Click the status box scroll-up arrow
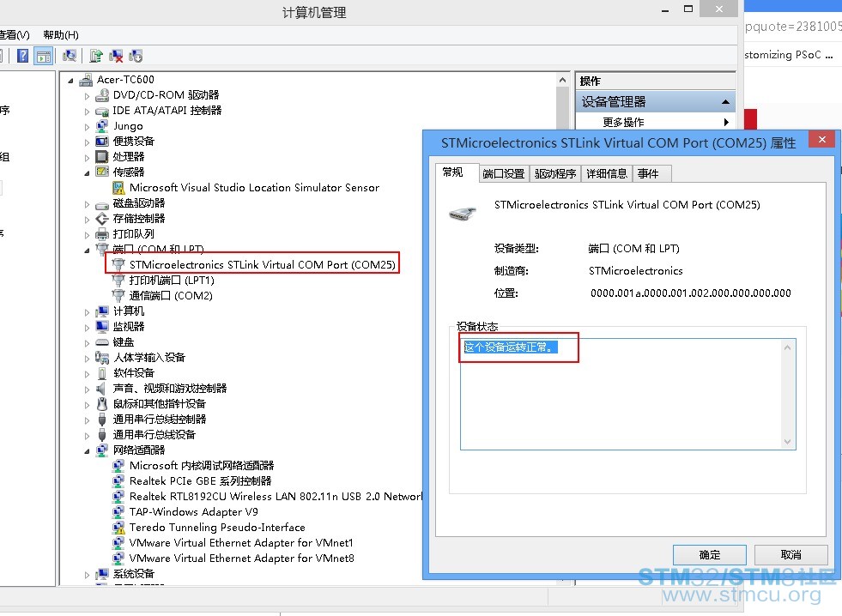Viewport: 842px width, 616px height. pos(787,347)
